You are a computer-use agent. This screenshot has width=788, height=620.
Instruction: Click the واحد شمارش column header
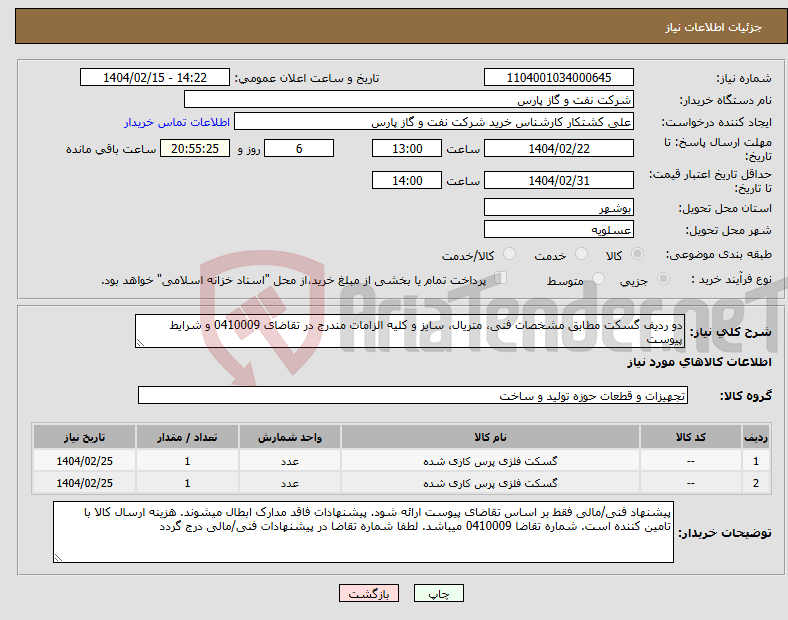click(290, 437)
